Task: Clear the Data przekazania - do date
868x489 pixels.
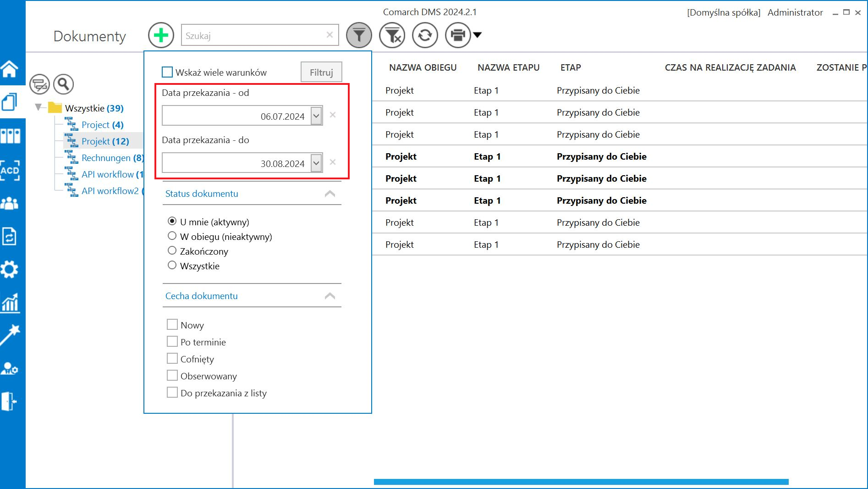Action: click(x=333, y=162)
